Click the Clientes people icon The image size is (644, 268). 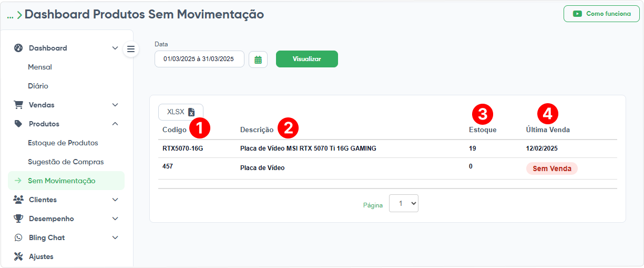[18, 200]
